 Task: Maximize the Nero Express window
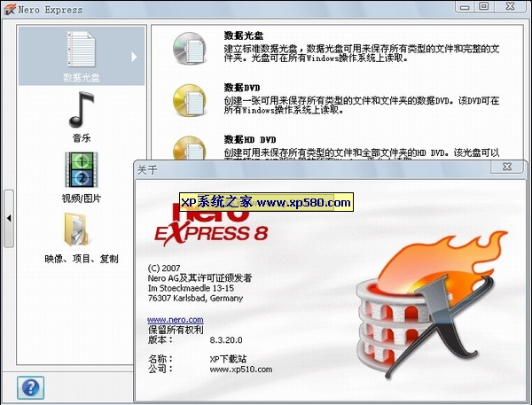click(484, 6)
